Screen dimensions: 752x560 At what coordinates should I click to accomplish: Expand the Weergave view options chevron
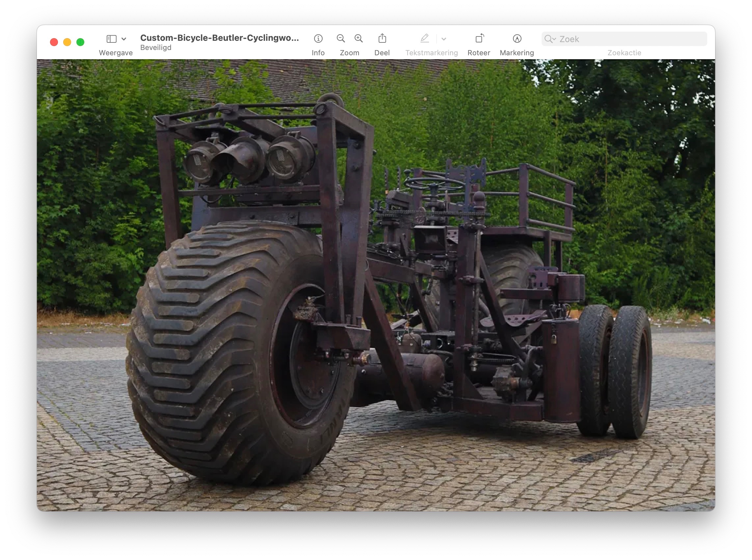124,39
